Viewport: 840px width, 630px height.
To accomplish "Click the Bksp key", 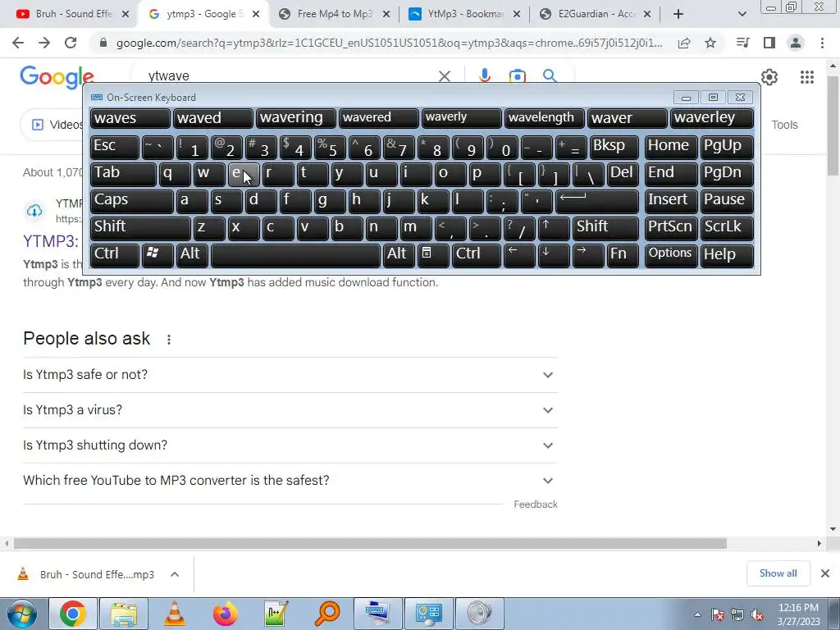I will [x=614, y=147].
